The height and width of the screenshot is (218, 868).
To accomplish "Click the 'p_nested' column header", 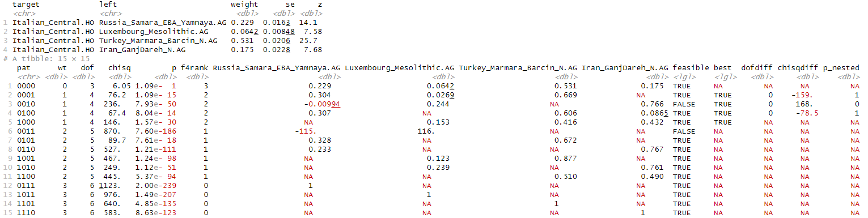I will (x=841, y=67).
